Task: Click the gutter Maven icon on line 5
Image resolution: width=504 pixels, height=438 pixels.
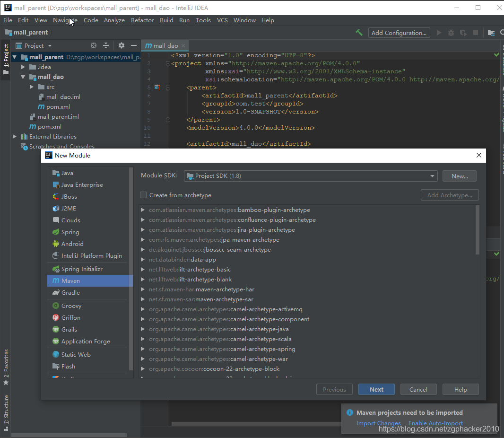Action: [x=157, y=88]
